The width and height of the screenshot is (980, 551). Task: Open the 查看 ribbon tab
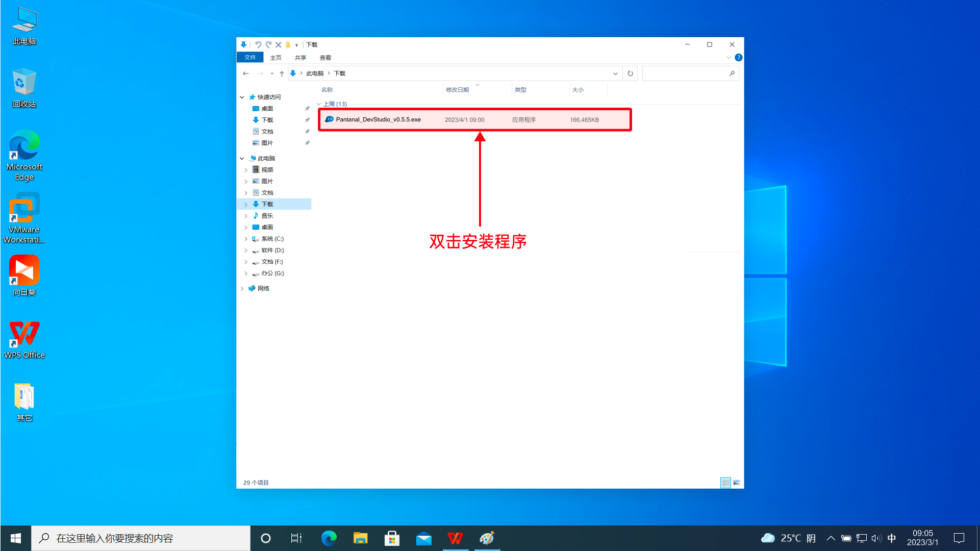click(x=325, y=58)
